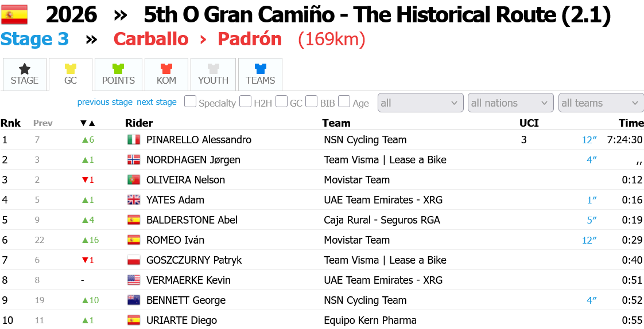Expand the 'all' filter dropdown
Viewport: 644px width, 329px height.
pyautogui.click(x=420, y=103)
